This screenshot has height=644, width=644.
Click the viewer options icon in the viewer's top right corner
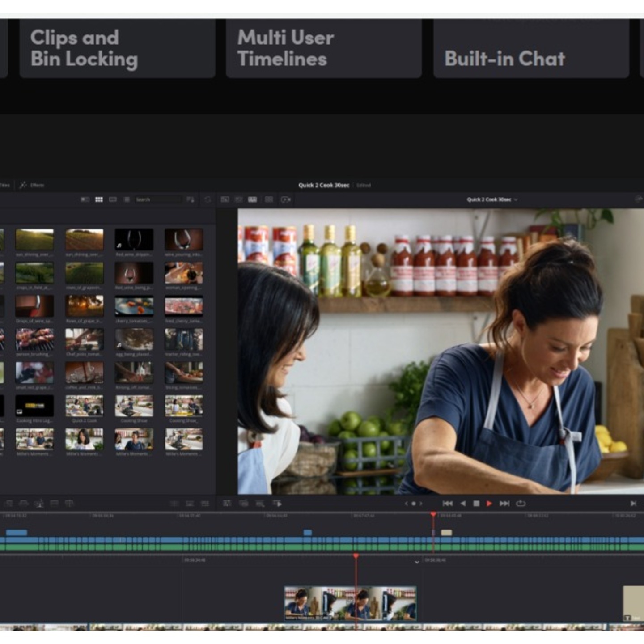coord(639,199)
